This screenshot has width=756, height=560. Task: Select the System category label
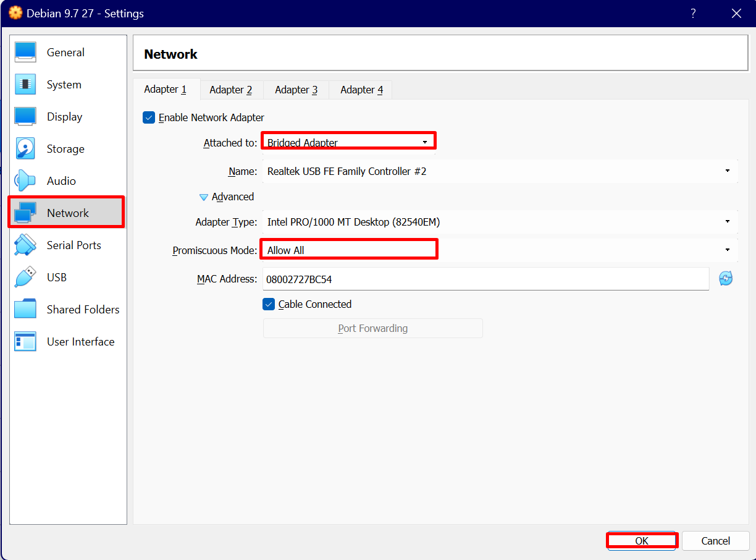click(x=64, y=85)
